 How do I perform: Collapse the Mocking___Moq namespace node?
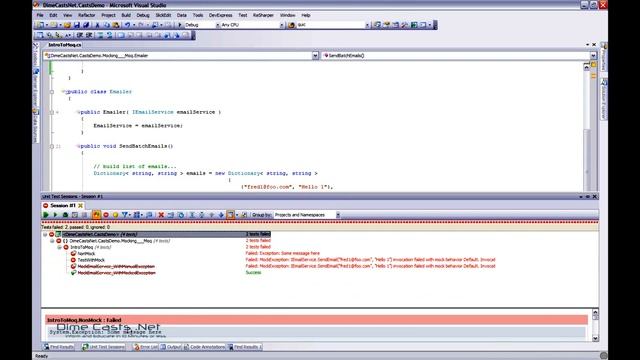[52, 241]
